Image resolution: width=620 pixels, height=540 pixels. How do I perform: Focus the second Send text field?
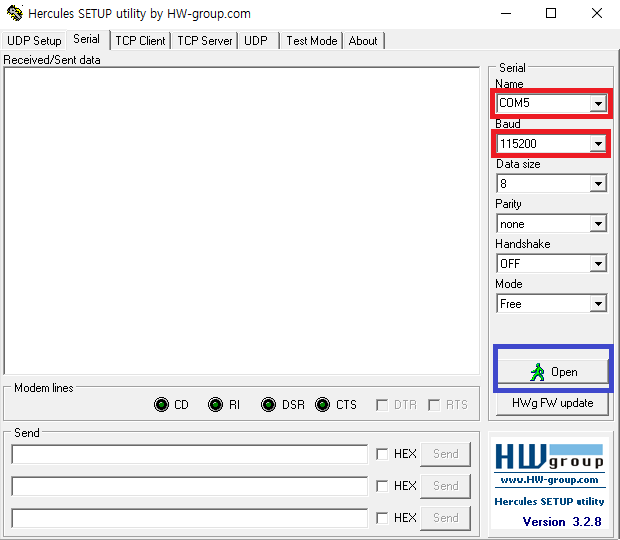coord(190,486)
